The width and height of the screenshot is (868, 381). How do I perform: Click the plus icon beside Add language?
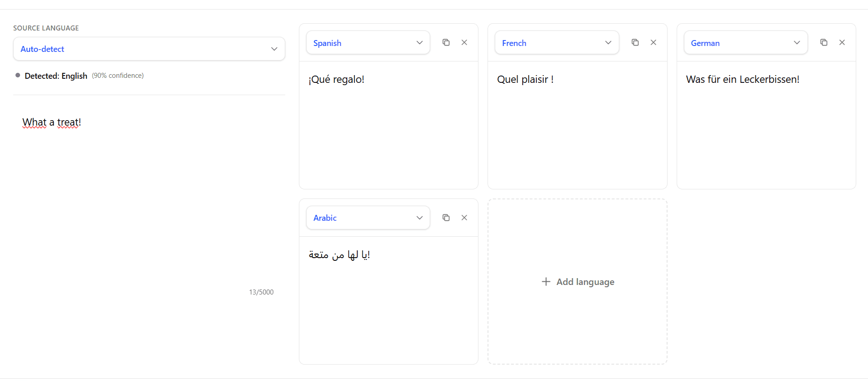coord(546,282)
